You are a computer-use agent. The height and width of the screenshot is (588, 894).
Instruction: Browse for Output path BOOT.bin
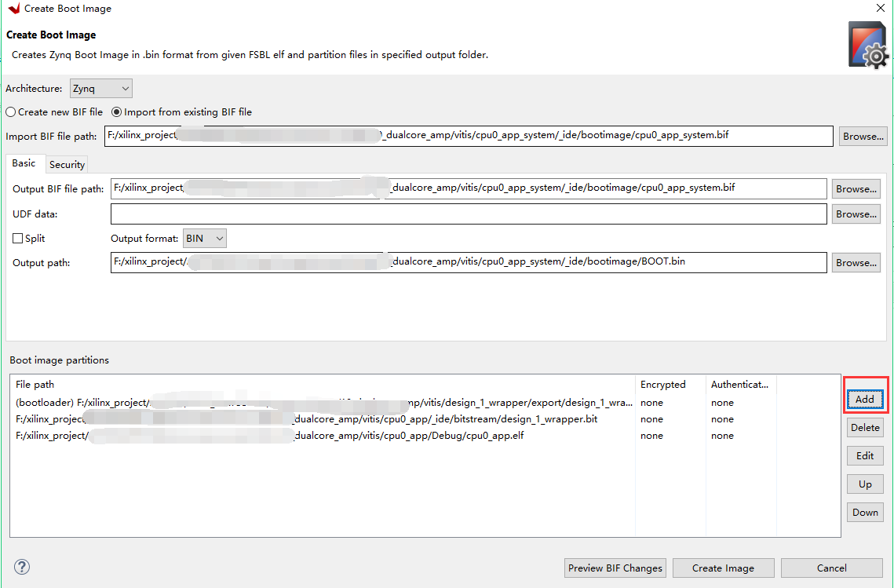pos(856,262)
